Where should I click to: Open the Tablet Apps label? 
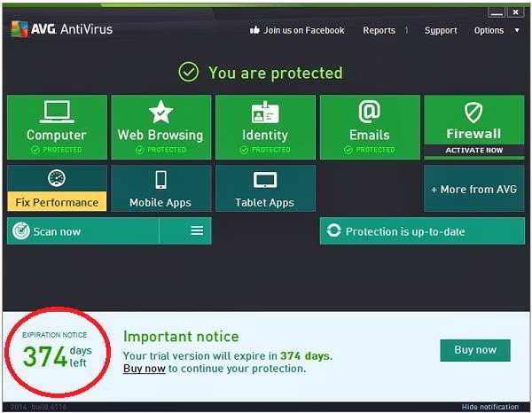[x=264, y=202]
